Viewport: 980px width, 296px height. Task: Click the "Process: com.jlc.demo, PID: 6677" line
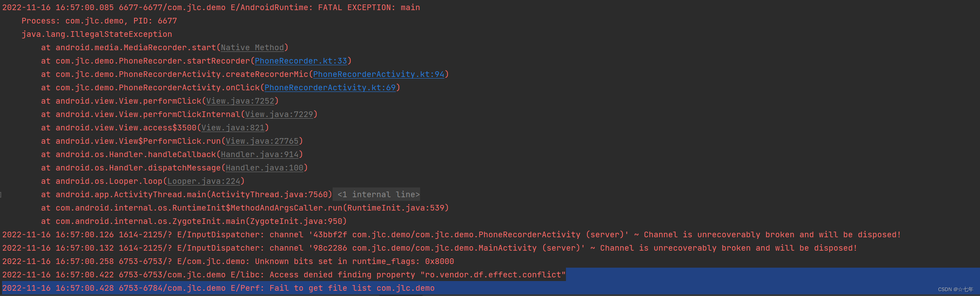[99, 21]
